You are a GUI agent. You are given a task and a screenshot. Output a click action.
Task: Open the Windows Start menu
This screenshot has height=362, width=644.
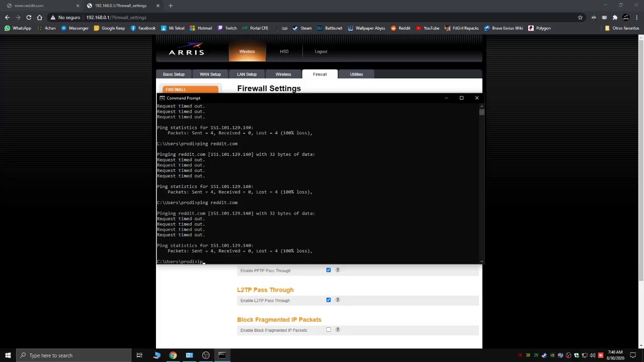click(x=8, y=355)
